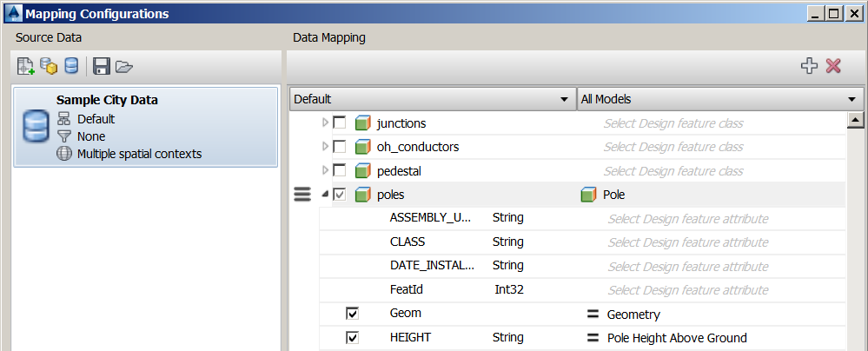Collapse the poles tree node

[326, 195]
